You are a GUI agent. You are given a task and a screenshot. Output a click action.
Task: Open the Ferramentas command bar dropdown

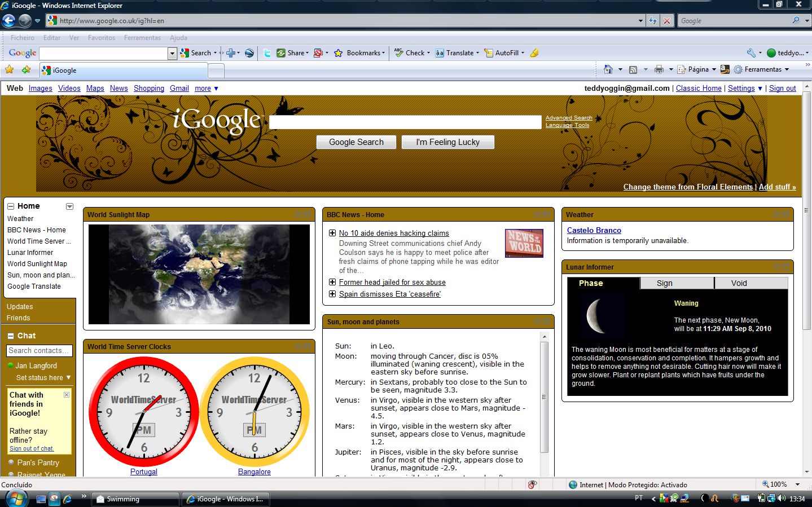pos(787,69)
